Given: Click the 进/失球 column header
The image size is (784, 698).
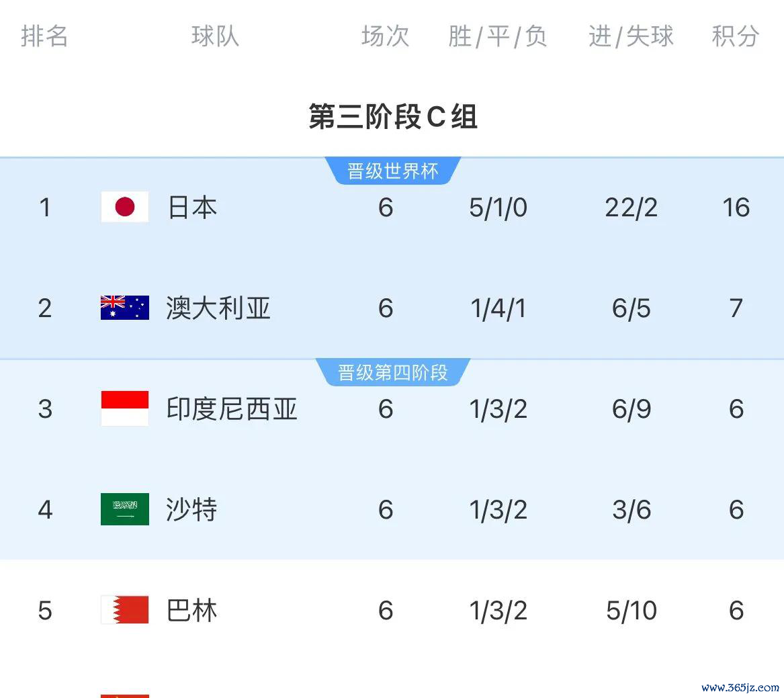Looking at the screenshot, I should click(x=631, y=36).
